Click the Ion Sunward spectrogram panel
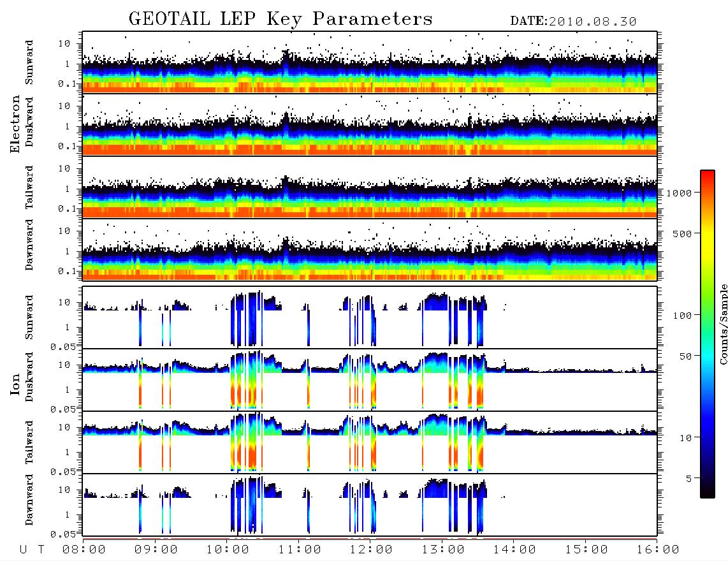Viewport: 728px width, 561px height. click(370, 317)
